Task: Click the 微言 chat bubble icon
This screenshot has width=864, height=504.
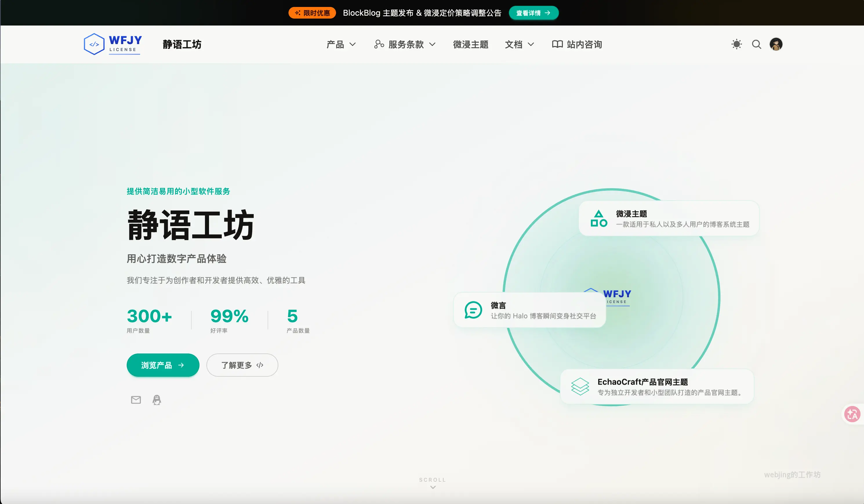Action: [x=473, y=310]
